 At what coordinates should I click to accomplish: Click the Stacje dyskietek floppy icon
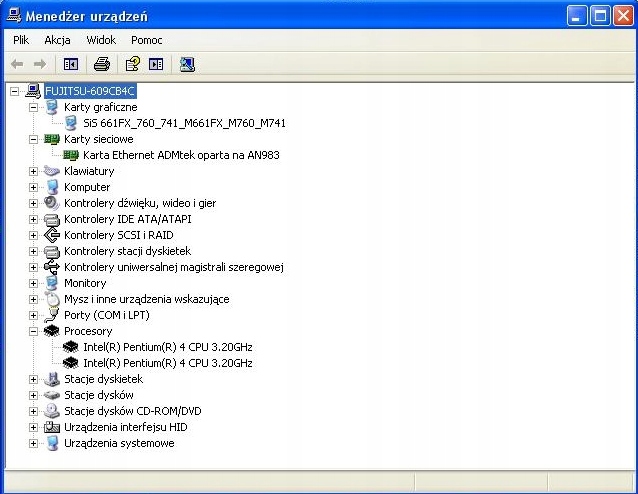(x=52, y=379)
